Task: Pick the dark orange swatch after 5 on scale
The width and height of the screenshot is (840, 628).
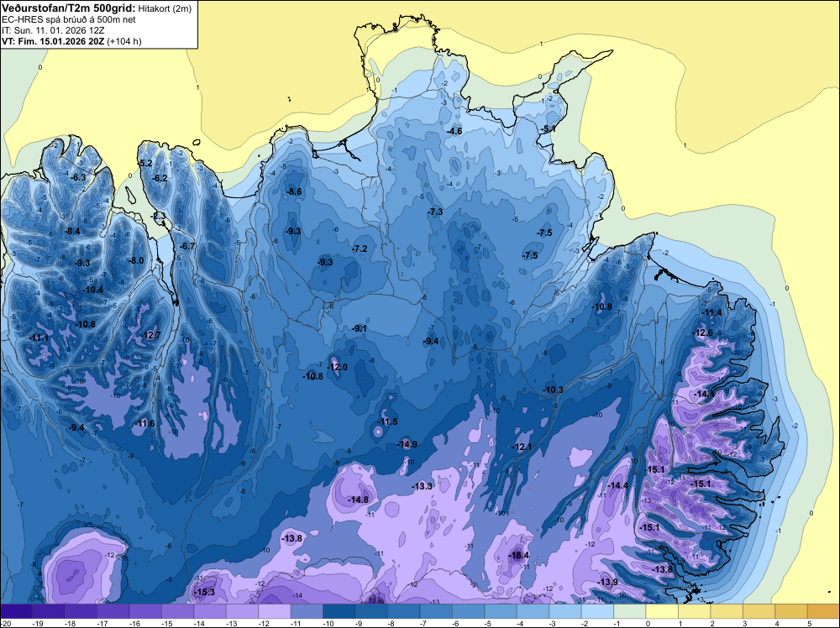Action: [823, 611]
